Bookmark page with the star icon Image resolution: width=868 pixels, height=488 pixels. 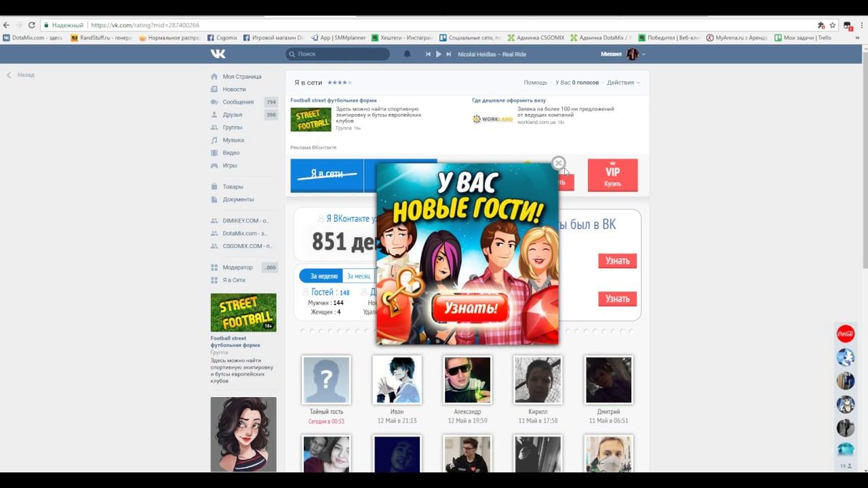point(832,25)
